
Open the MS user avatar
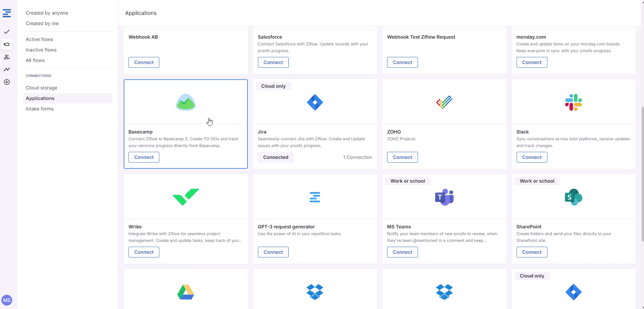tap(7, 300)
